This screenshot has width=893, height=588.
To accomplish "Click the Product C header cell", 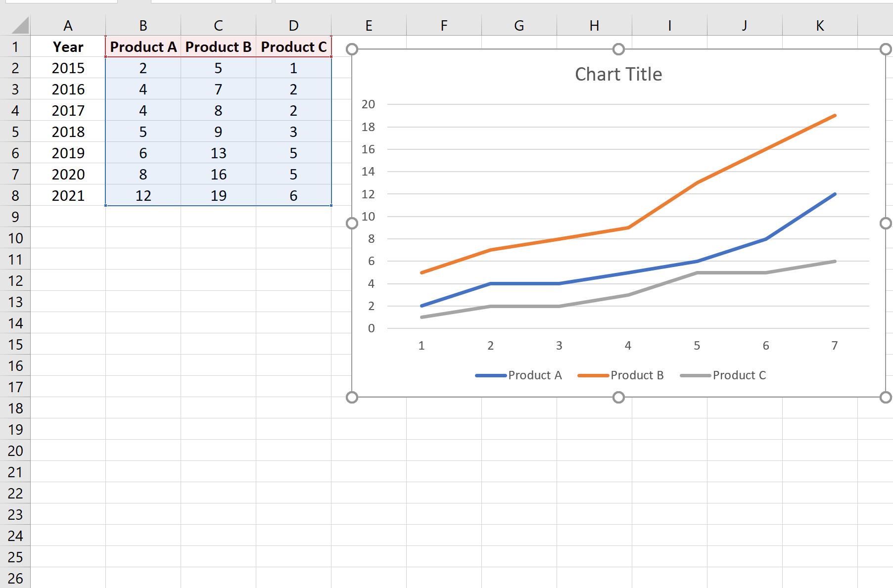I will coord(293,46).
